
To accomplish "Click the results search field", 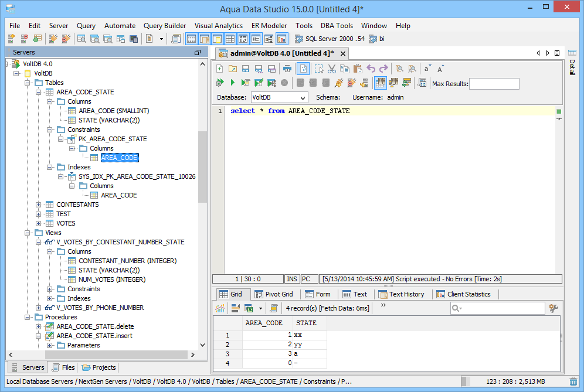I will pos(498,308).
